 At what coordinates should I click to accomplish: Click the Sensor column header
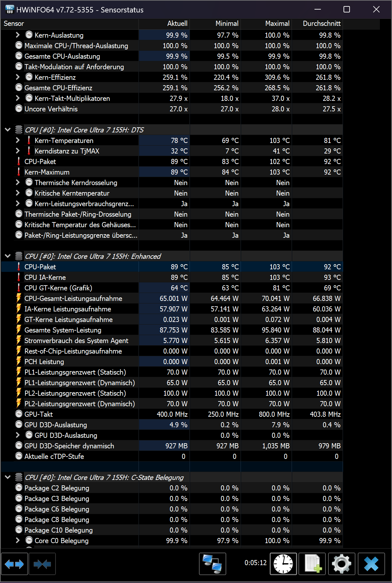70,24
